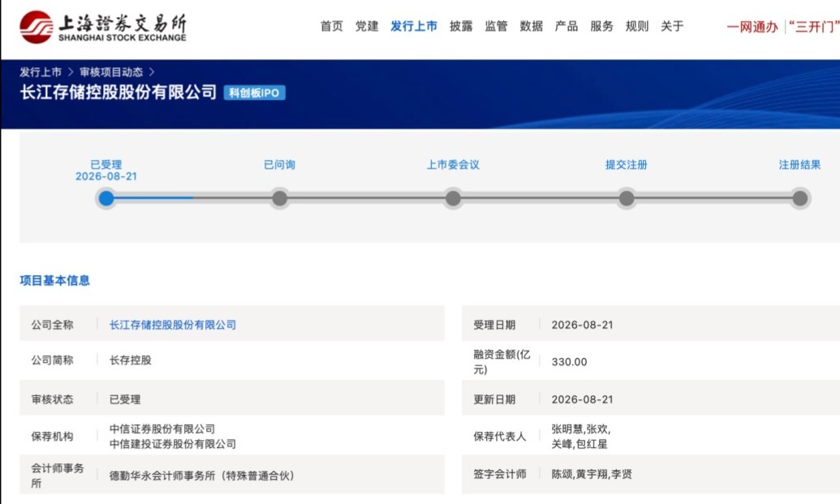Open the 披露 menu item
This screenshot has width=840, height=504.
[461, 26]
